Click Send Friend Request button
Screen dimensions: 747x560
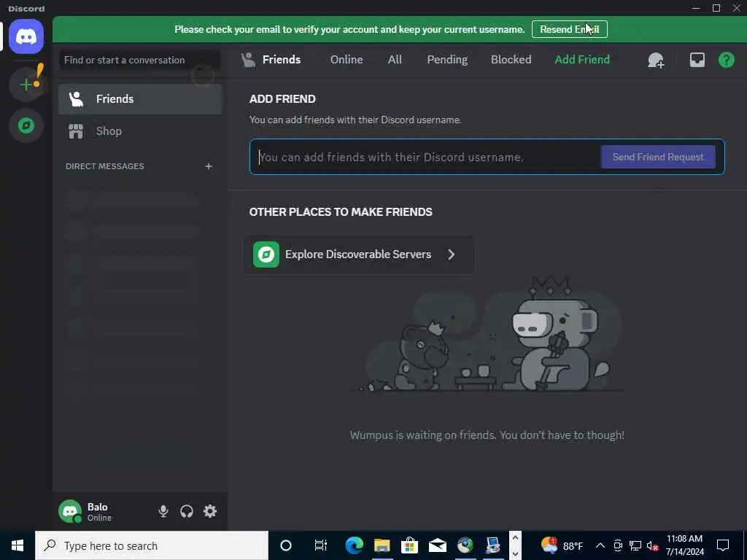tap(658, 157)
